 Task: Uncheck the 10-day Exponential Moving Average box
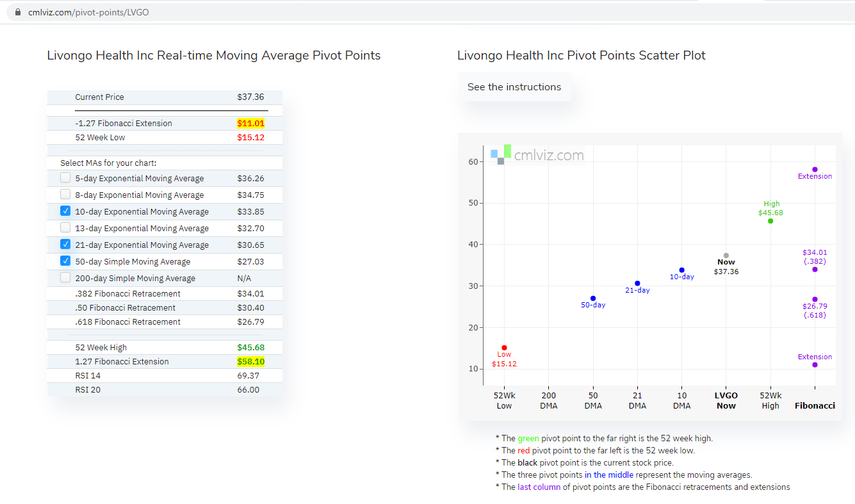tap(65, 211)
